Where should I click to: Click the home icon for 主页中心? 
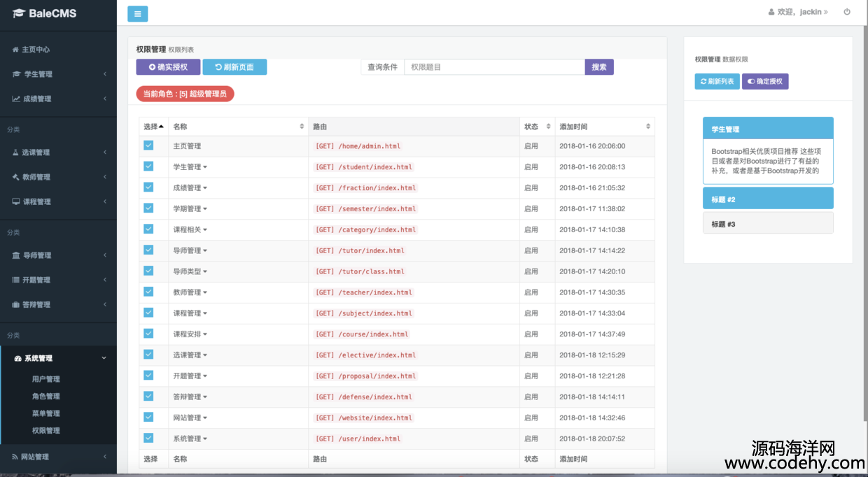tap(15, 50)
